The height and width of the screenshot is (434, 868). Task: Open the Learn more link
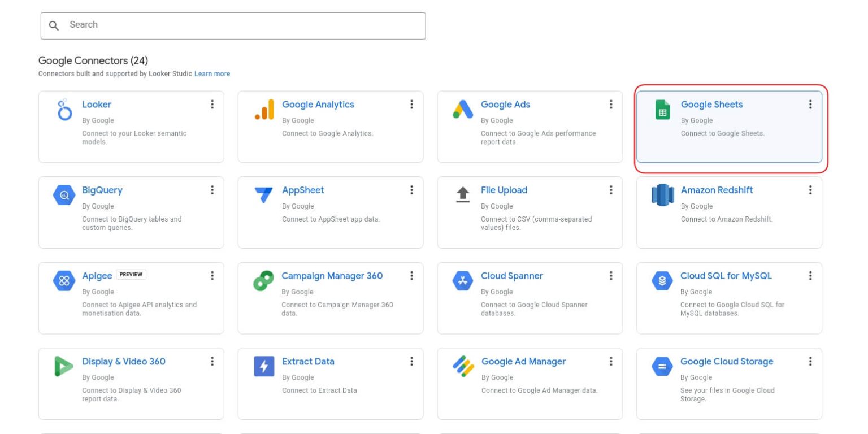212,74
